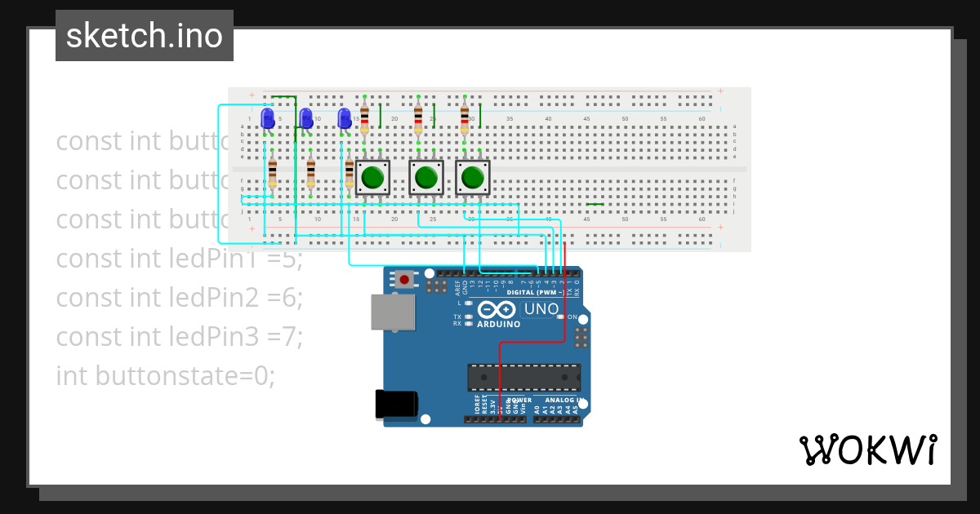Select the resistor above the left pushbutton

(x=364, y=119)
